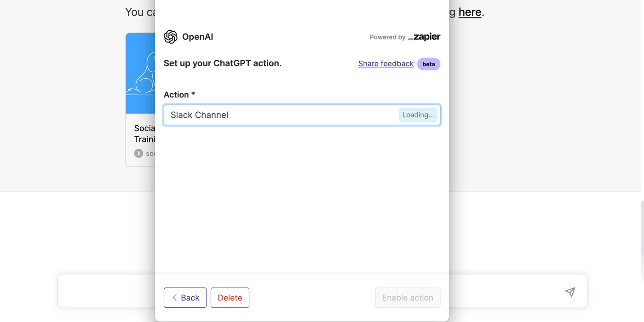This screenshot has height=322, width=644.
Task: Click the purple beta badge
Action: click(x=428, y=64)
